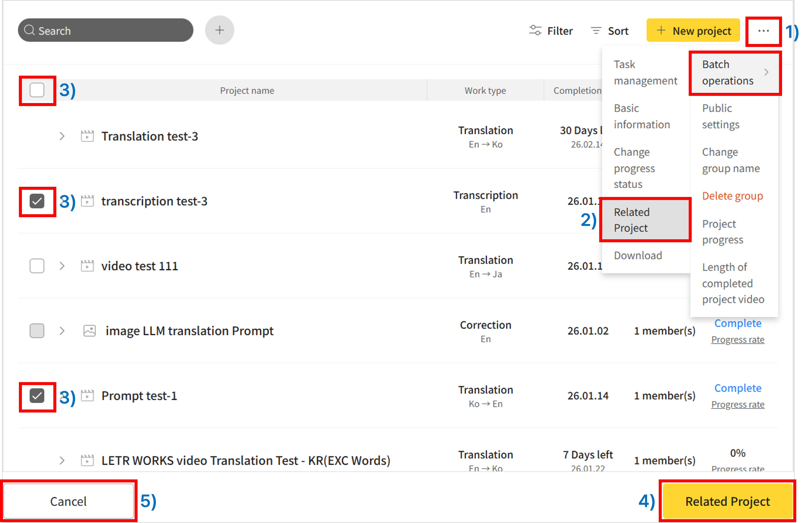The image size is (812, 523).
Task: Click the Filter sliders icon
Action: [x=535, y=31]
